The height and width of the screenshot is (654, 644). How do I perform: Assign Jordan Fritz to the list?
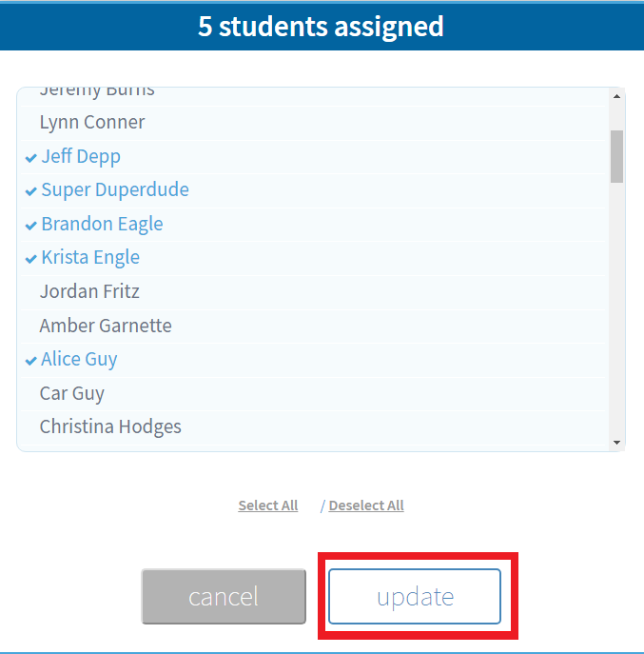89,291
